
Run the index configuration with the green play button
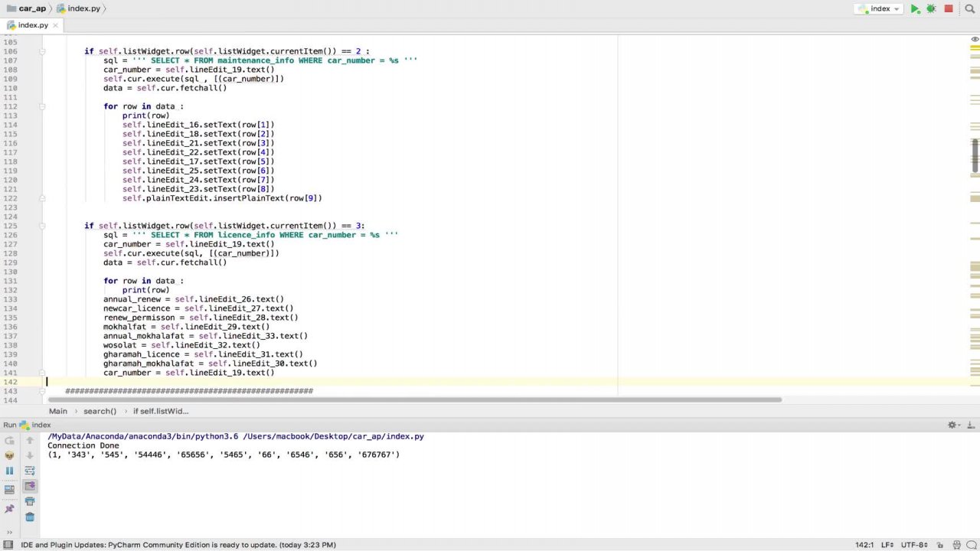915,9
